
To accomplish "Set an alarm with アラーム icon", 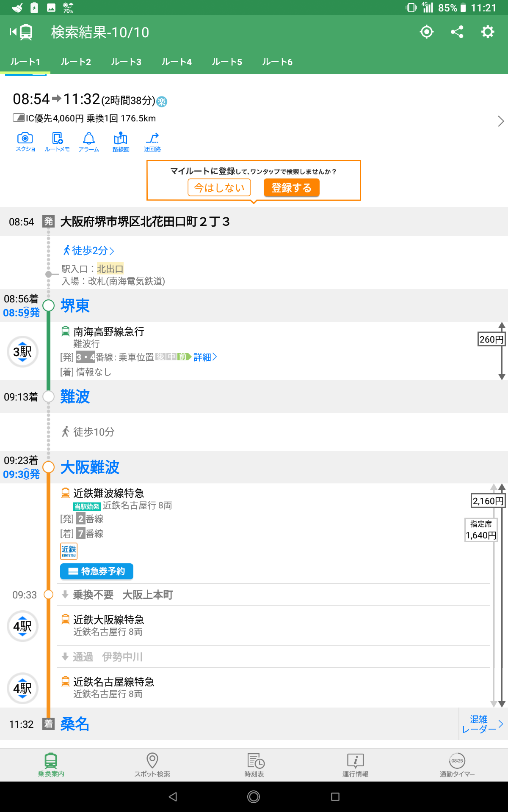I will tap(89, 142).
